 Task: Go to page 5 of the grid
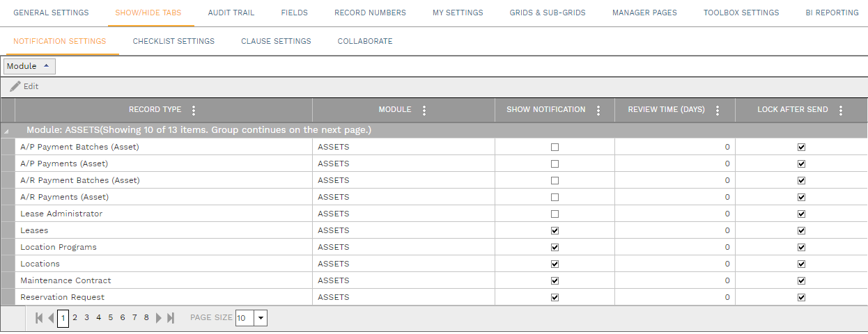coord(110,317)
